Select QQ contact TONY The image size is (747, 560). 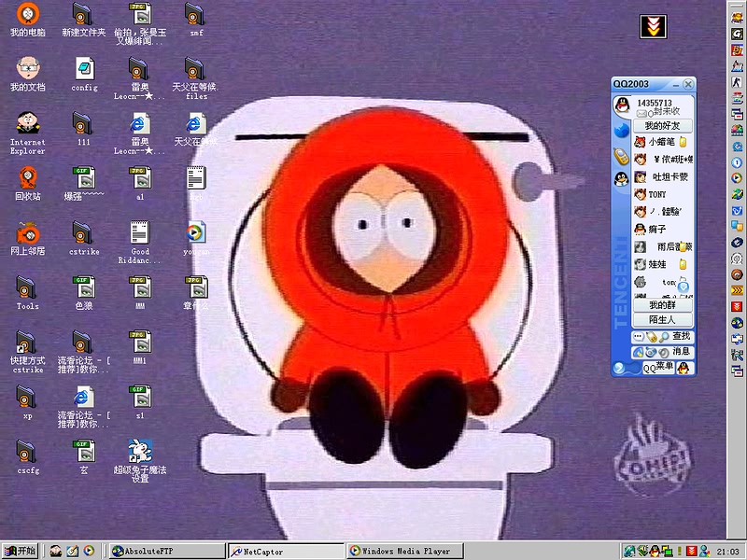650,194
